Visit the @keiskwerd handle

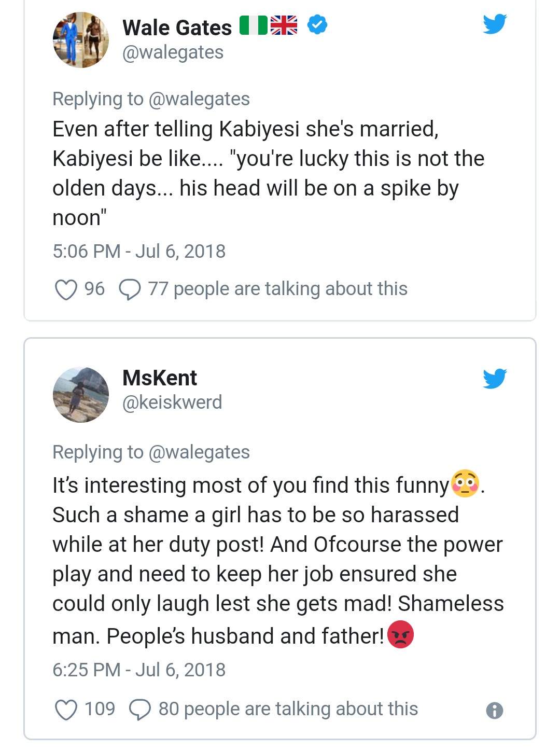172,402
